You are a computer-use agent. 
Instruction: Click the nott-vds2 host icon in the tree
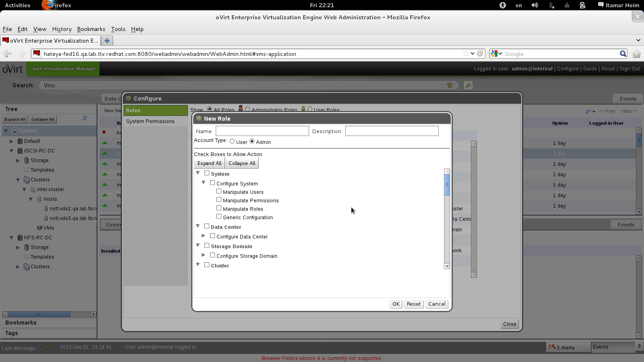tap(46, 209)
